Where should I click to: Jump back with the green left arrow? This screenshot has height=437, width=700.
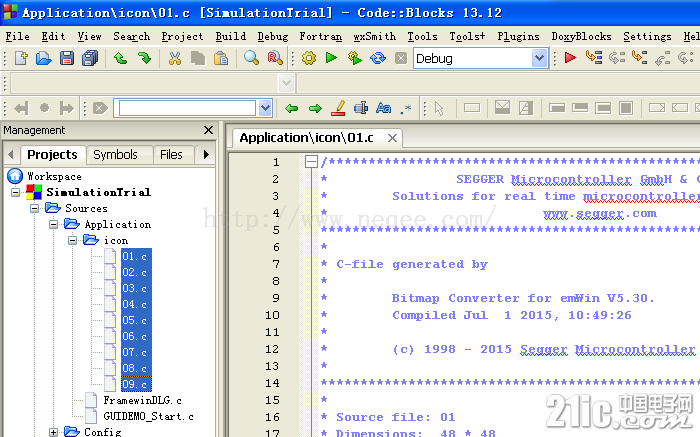[292, 108]
